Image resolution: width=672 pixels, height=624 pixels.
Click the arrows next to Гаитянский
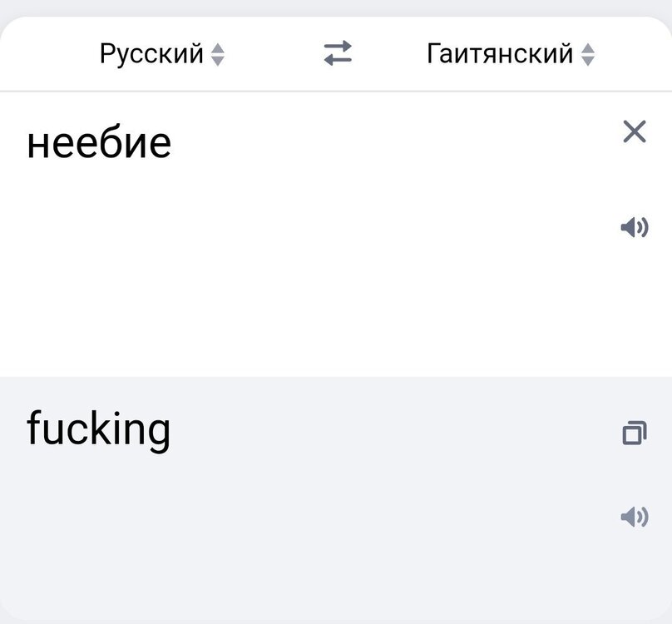coord(587,54)
